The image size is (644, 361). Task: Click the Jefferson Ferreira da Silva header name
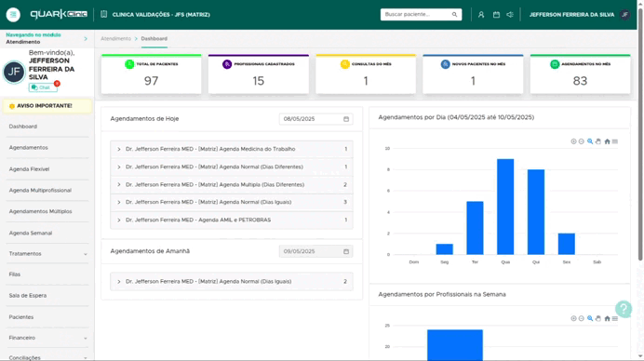[571, 14]
